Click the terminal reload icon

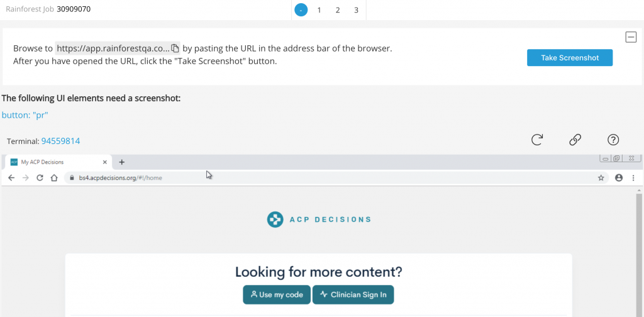537,140
